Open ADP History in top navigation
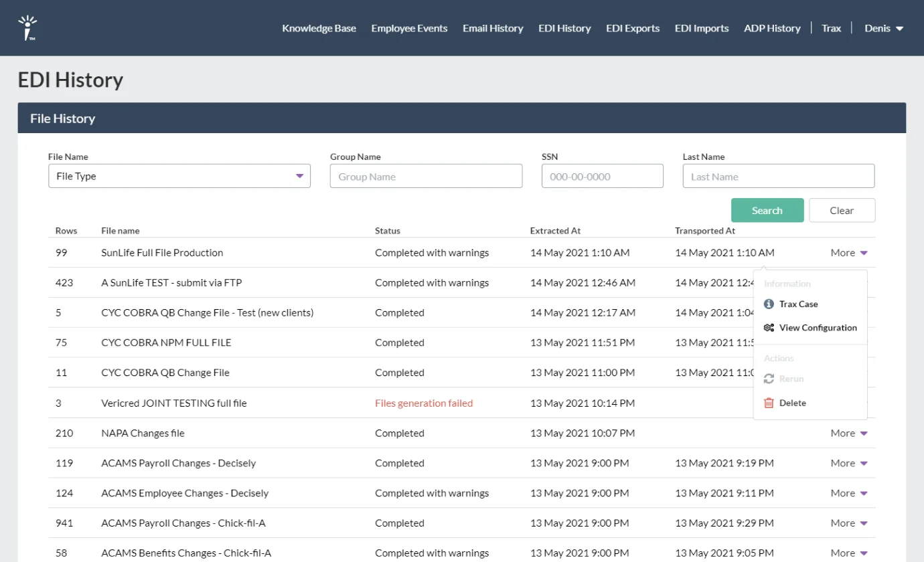Image resolution: width=924 pixels, height=562 pixels. coord(772,28)
